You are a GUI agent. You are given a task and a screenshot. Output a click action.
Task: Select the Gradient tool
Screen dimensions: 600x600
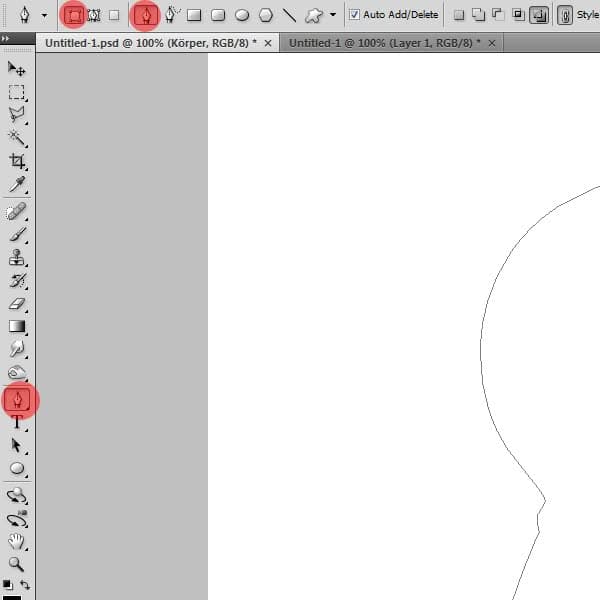click(x=16, y=326)
